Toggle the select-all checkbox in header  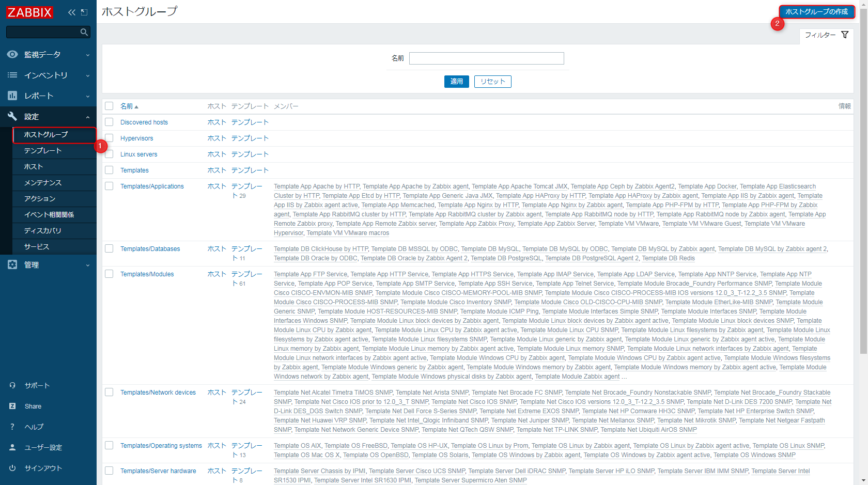(109, 106)
